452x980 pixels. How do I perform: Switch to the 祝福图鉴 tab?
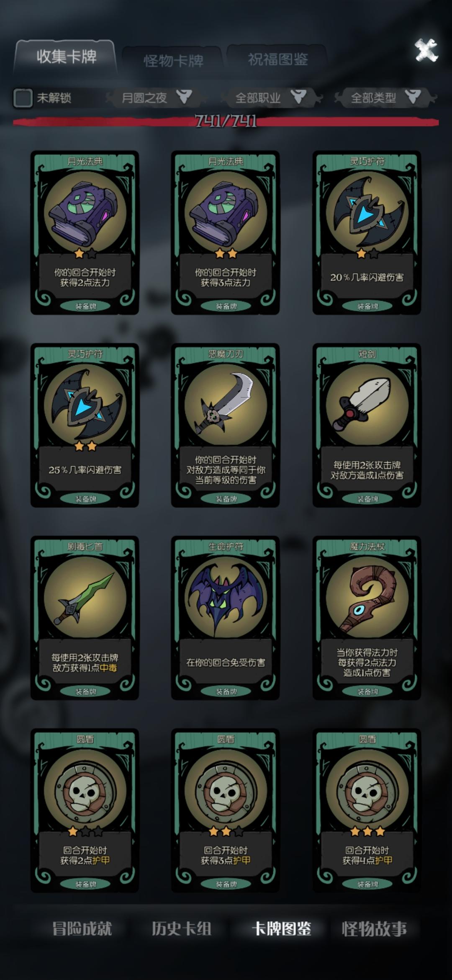[277, 59]
